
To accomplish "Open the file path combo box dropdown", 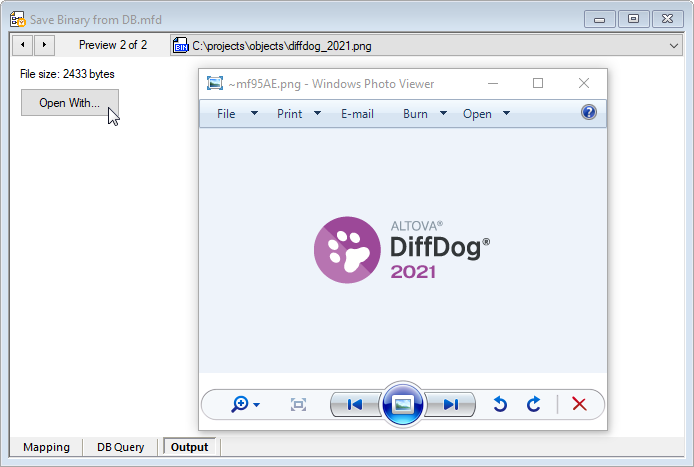I will (674, 45).
